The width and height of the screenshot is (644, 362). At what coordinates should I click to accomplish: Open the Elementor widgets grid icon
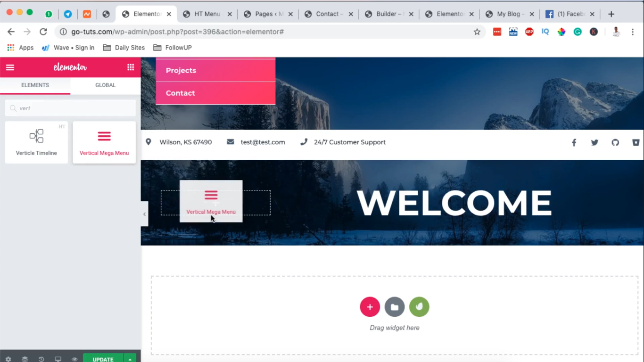pos(131,67)
